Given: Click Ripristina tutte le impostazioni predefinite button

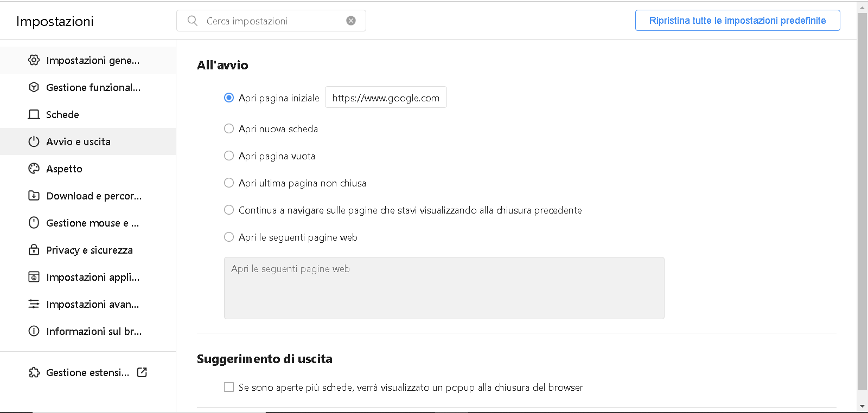Looking at the screenshot, I should click(738, 21).
